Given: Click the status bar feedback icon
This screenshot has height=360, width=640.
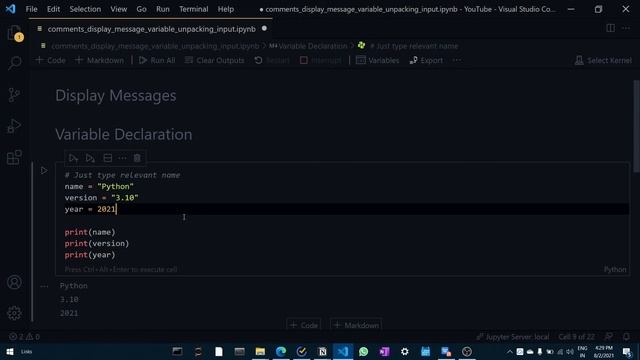Looking at the screenshot, I should [x=609, y=337].
